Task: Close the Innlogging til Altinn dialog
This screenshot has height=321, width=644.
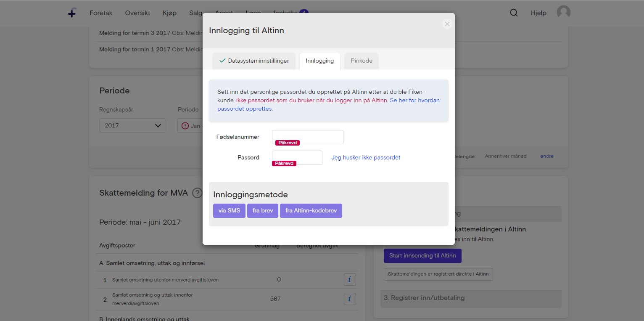Action: click(447, 24)
